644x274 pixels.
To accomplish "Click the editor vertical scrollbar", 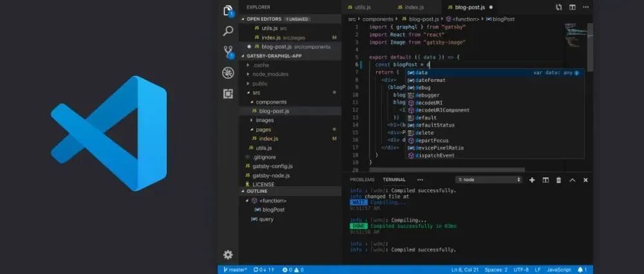I will pyautogui.click(x=590, y=47).
